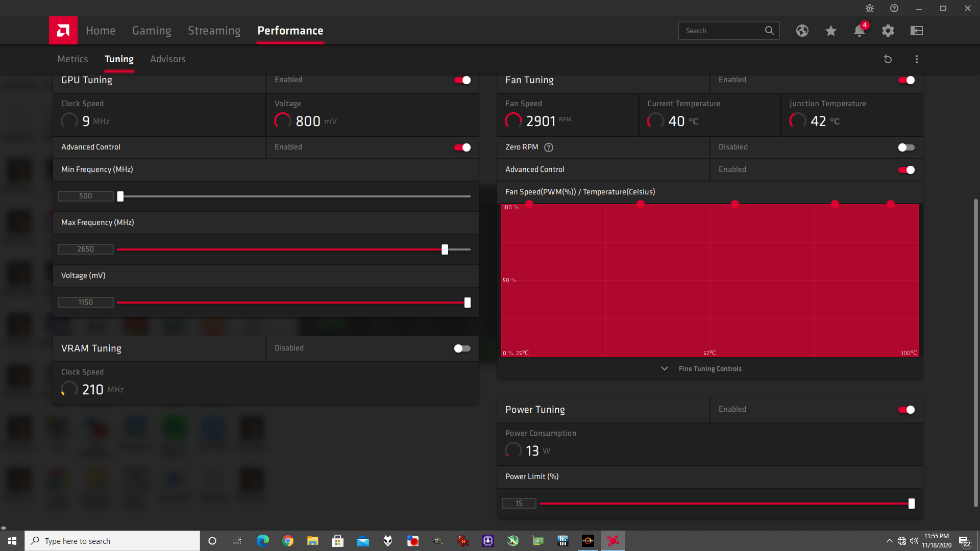Viewport: 980px width, 551px height.
Task: Open settings gear icon
Action: click(x=888, y=31)
